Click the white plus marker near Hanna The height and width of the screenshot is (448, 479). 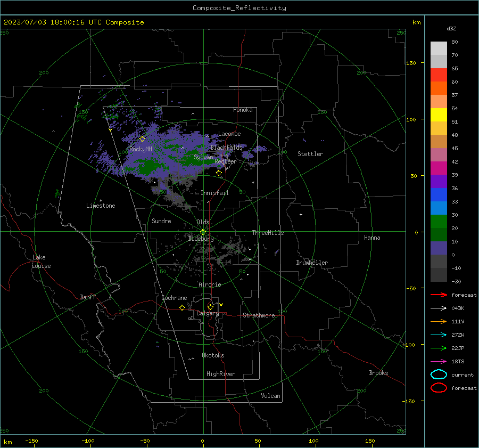pos(301,214)
